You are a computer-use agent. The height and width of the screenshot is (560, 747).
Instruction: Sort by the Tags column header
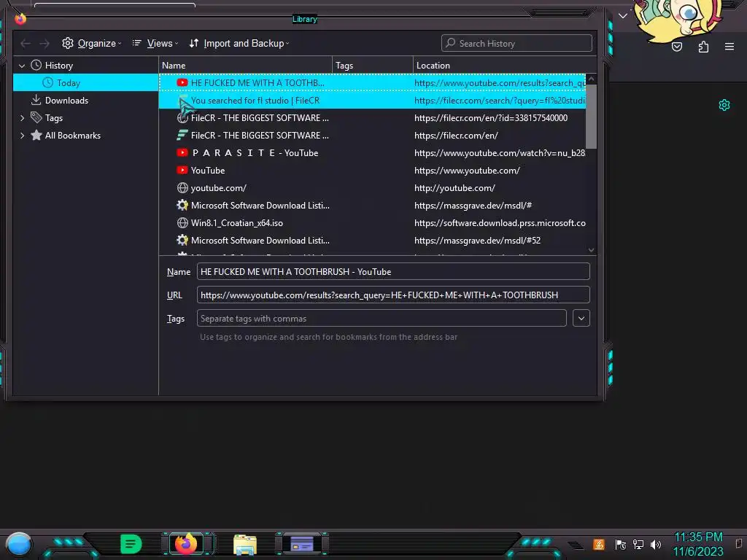[x=373, y=66]
